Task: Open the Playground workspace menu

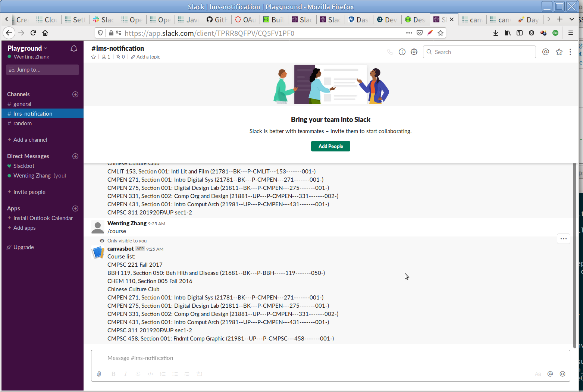Action: pyautogui.click(x=27, y=48)
